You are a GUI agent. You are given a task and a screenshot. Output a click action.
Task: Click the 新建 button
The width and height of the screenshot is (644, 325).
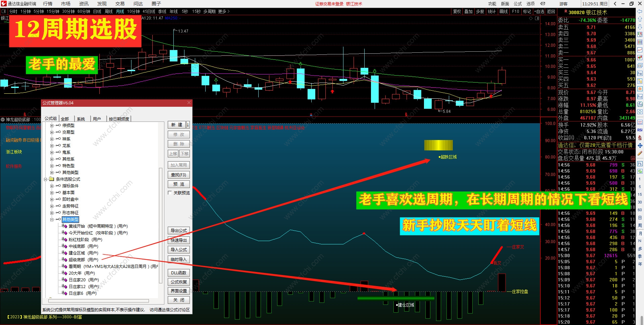click(x=177, y=125)
